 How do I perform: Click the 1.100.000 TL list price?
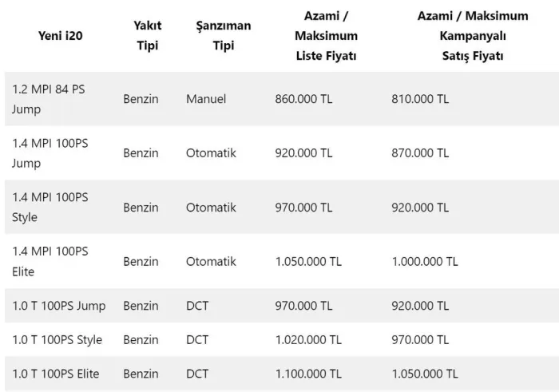point(308,374)
